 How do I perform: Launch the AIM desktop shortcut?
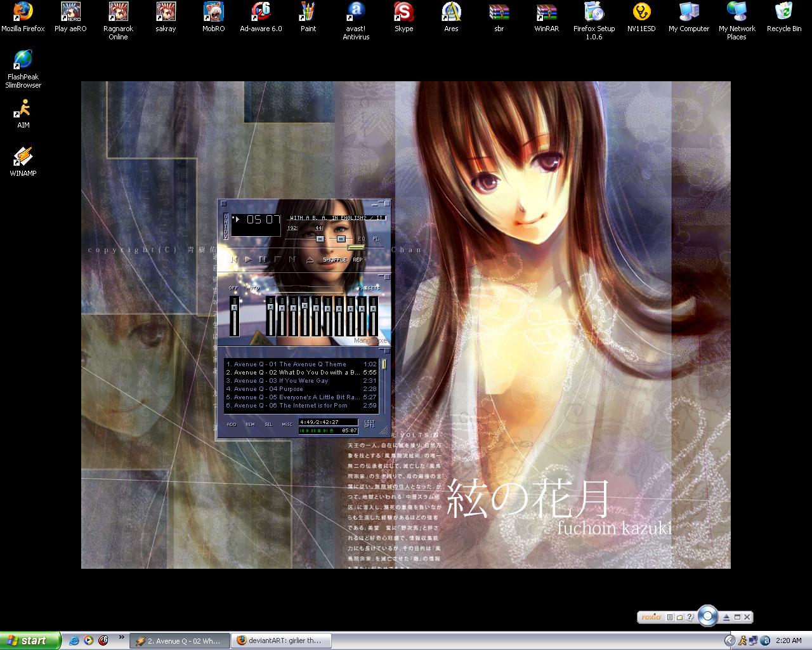[23, 114]
